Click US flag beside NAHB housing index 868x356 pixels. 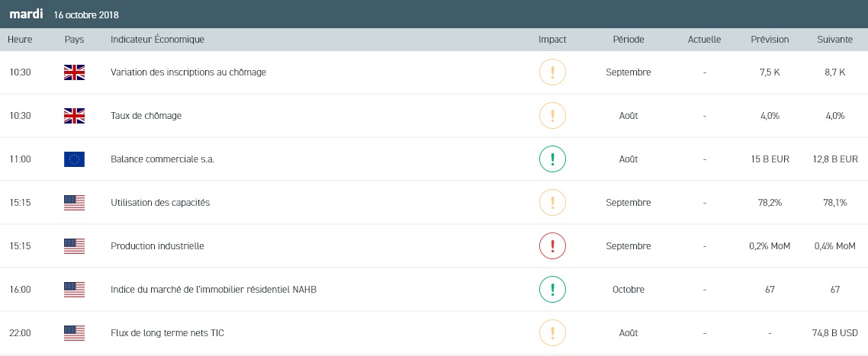(x=74, y=290)
